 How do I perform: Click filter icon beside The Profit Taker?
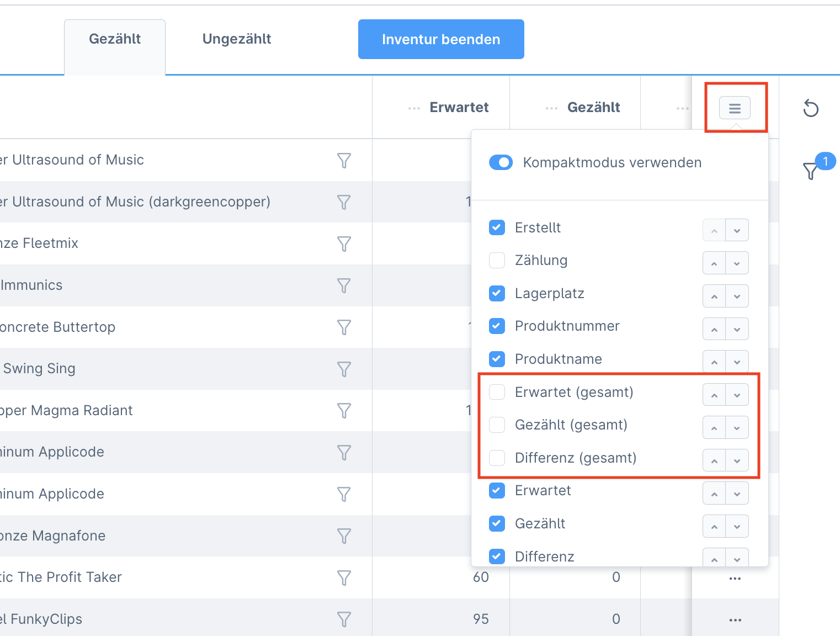pos(344,577)
